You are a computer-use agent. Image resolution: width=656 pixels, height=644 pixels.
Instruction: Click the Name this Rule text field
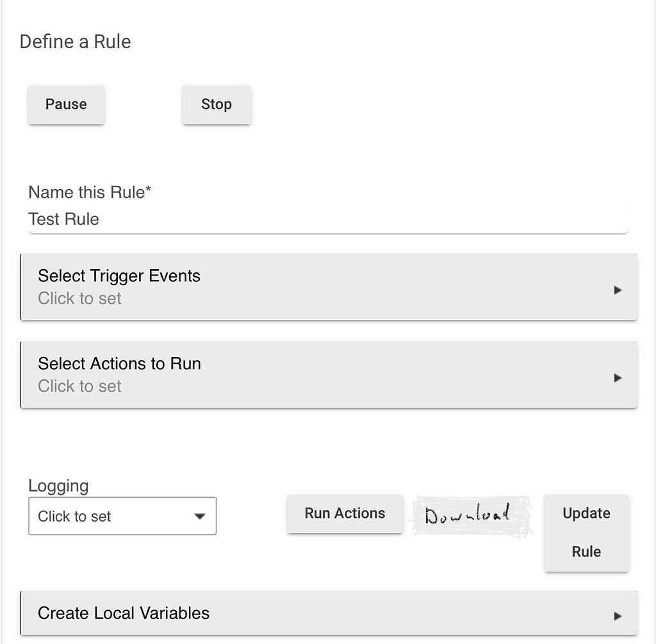[256, 219]
